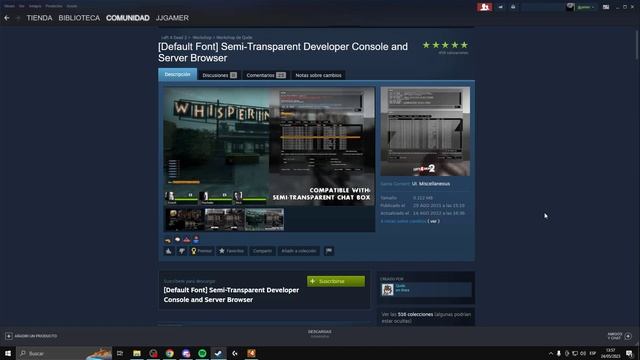This screenshot has width=640, height=360.
Task: Click Añadir un producto at bottom left
Action: [x=31, y=336]
